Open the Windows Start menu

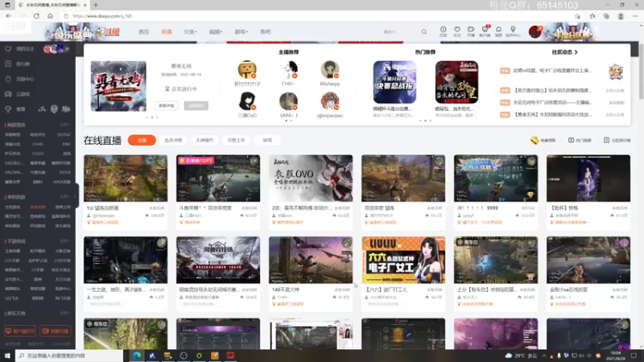pyautogui.click(x=7, y=356)
